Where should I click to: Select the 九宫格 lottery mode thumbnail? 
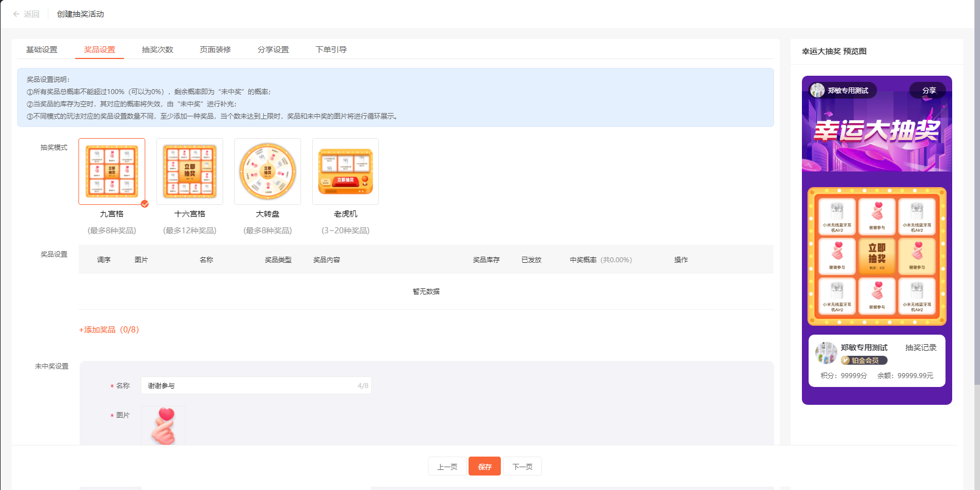[112, 171]
